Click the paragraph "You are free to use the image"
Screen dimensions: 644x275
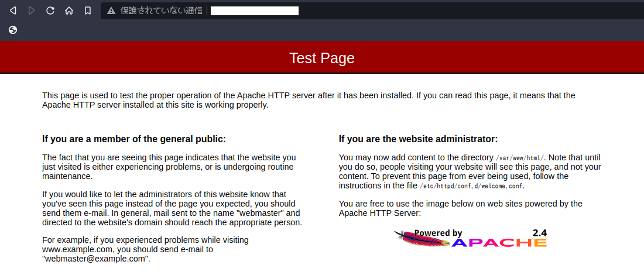[x=460, y=208]
